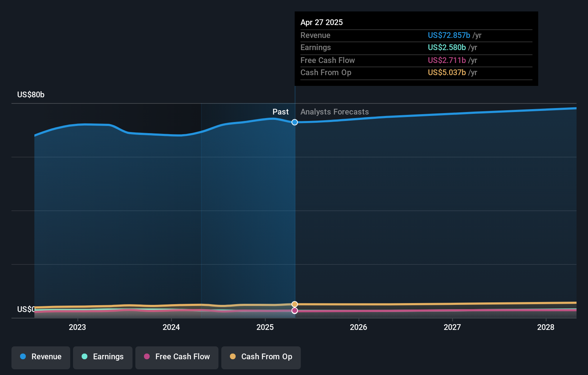Toggle the Earnings series legend button
This screenshot has height=375, width=588.
pyautogui.click(x=103, y=357)
